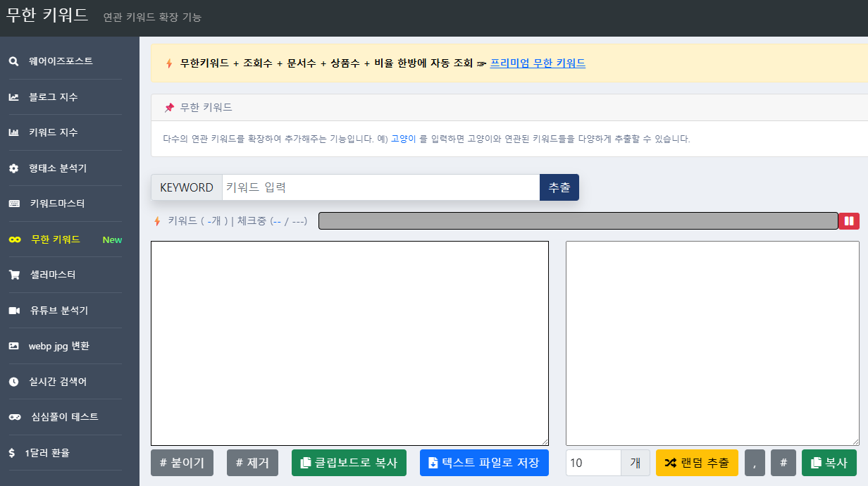The image size is (868, 486).
Task: Click the keyboard icon beside 키워드마스터
Action: pos(14,204)
